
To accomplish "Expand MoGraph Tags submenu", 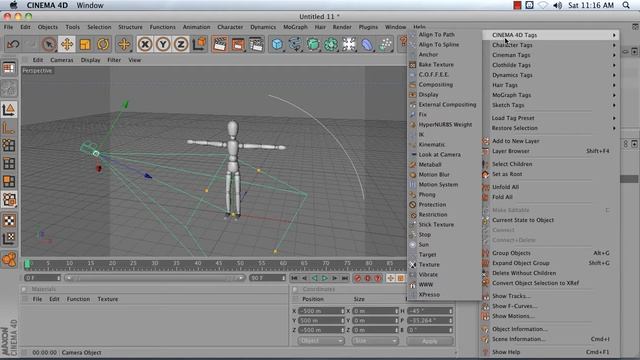I will click(x=551, y=95).
